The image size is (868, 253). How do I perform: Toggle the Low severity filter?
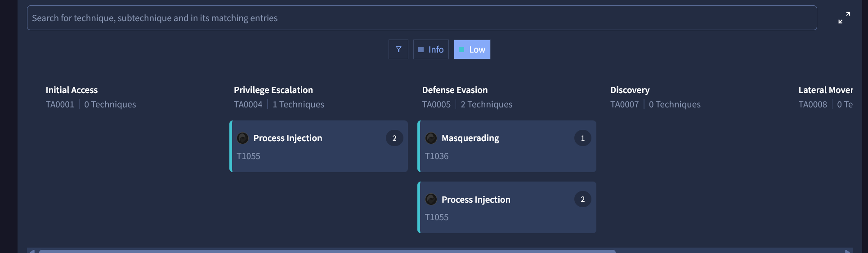pyautogui.click(x=472, y=49)
